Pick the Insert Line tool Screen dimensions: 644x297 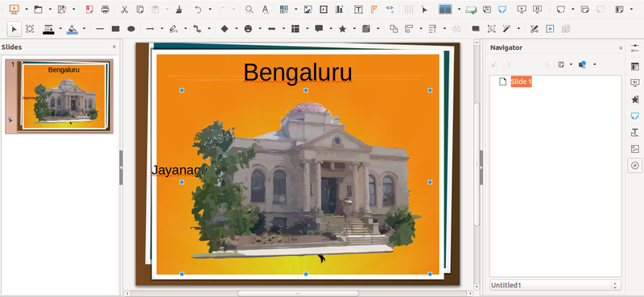[x=100, y=29]
